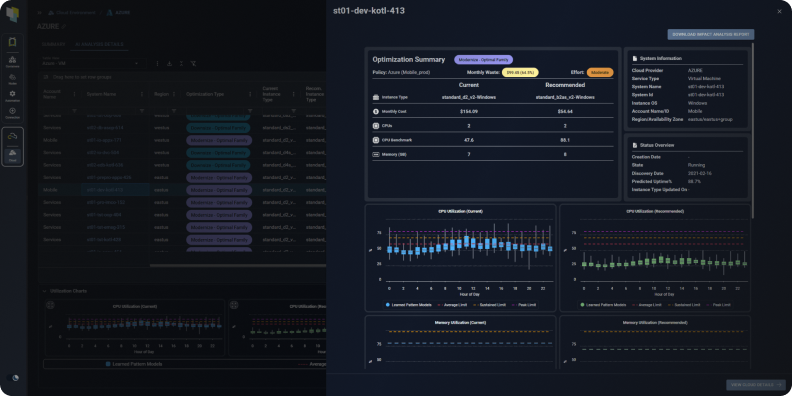The width and height of the screenshot is (792, 396).
Task: Open the Region column filter
Action: pos(174,111)
